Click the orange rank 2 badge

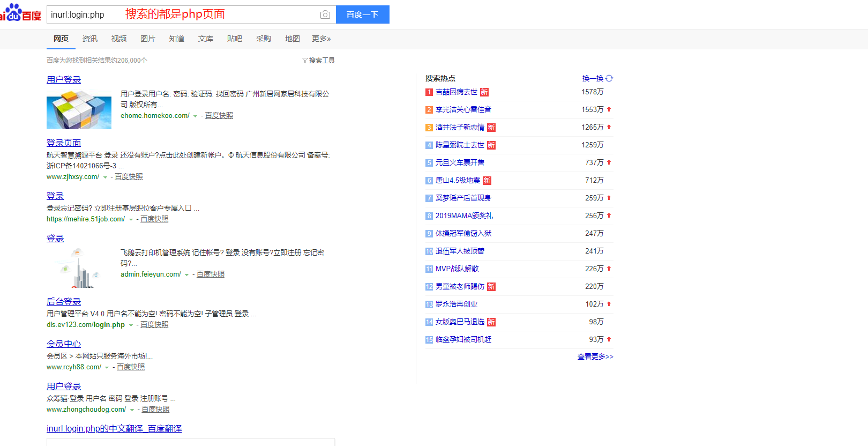pos(429,110)
